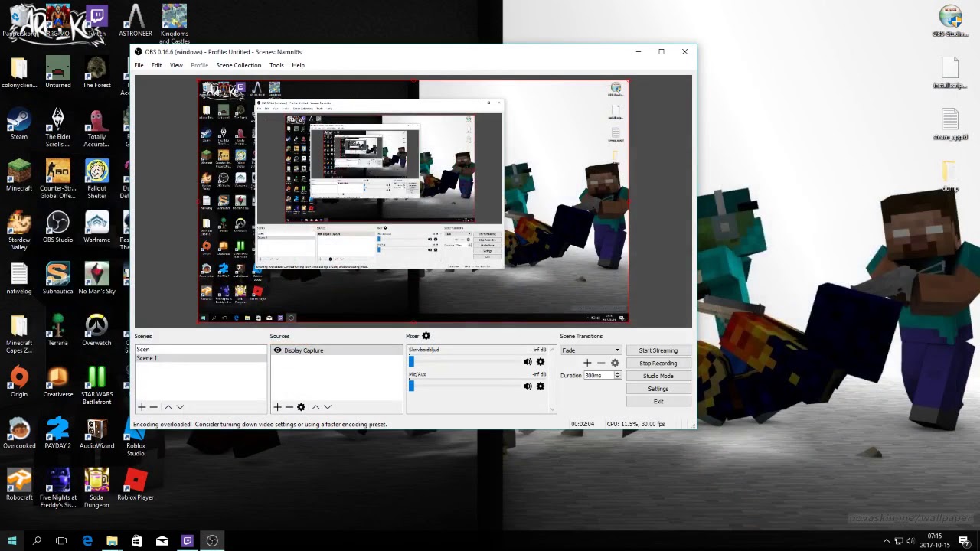Select the Roblox Player desktop icon
Image resolution: width=980 pixels, height=551 pixels.
136,486
